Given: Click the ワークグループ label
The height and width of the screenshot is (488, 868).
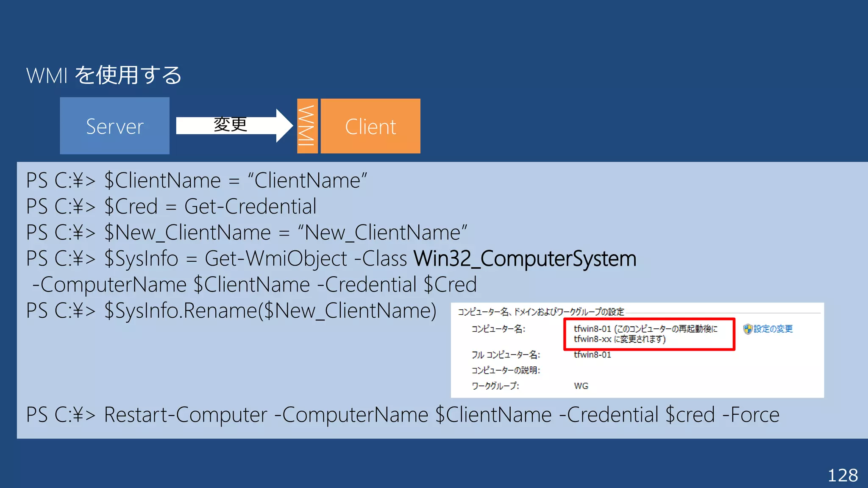Looking at the screenshot, I should coord(495,386).
